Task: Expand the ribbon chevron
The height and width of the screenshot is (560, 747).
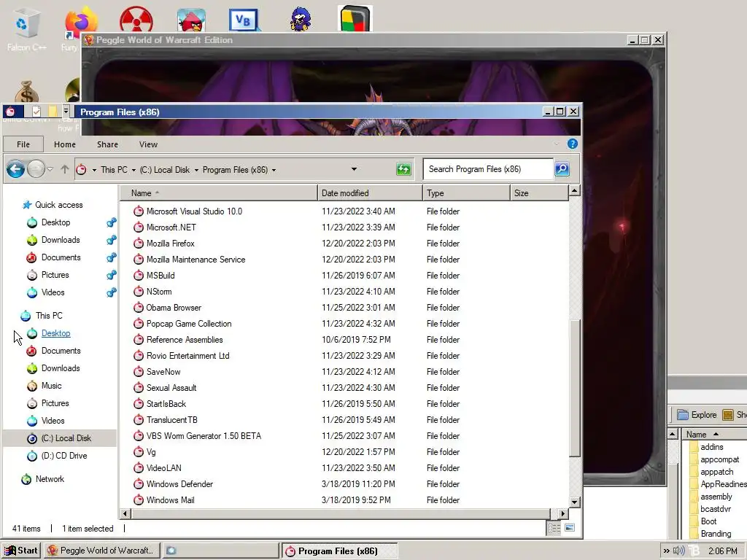Action: [556, 144]
